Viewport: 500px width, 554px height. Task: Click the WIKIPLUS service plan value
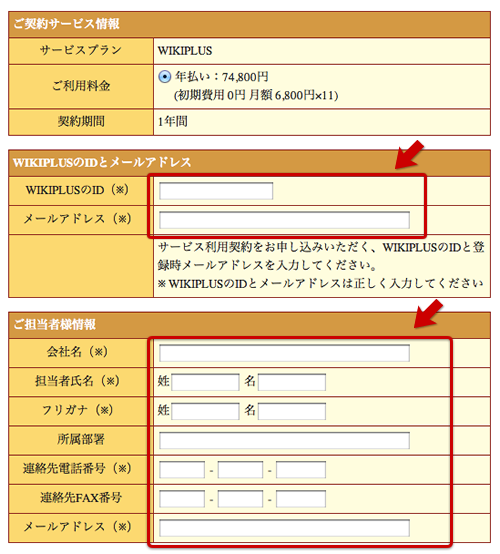[185, 51]
